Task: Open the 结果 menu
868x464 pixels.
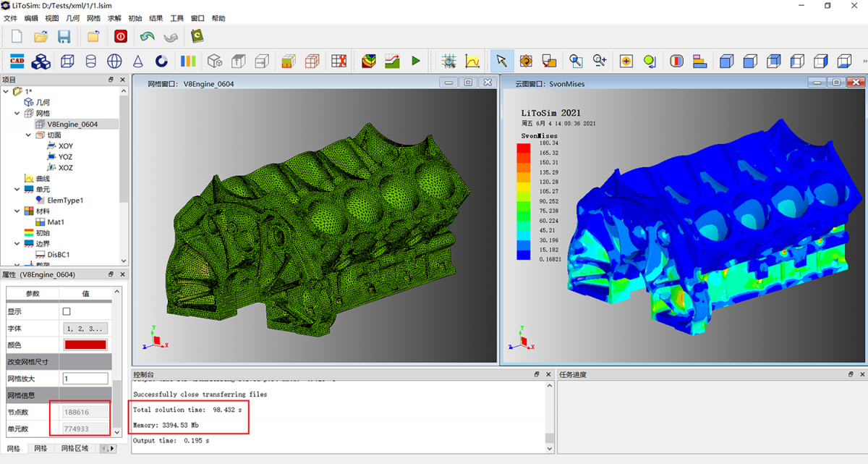Action: 156,18
